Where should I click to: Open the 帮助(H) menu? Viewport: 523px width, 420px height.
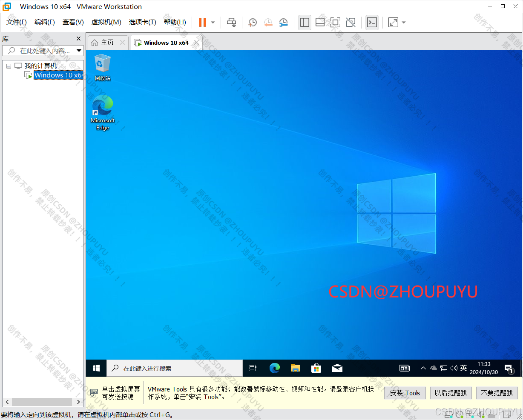175,22
